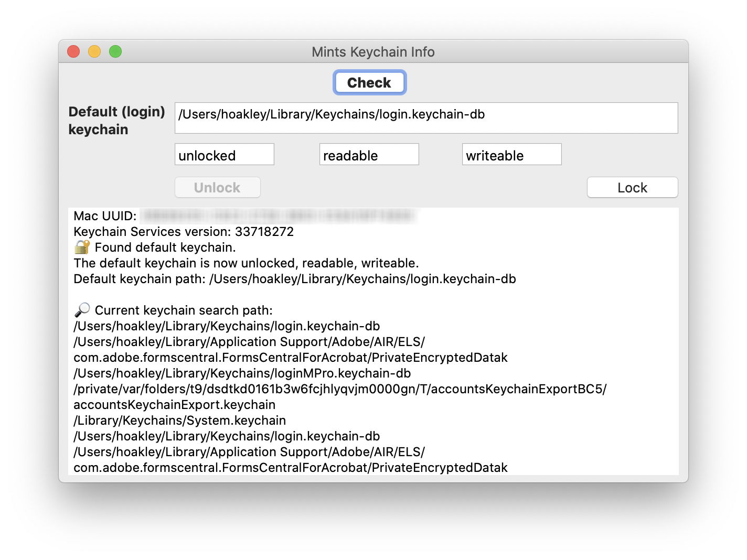Click the blurred Mac UUID value
This screenshot has height=560, width=747.
279,216
